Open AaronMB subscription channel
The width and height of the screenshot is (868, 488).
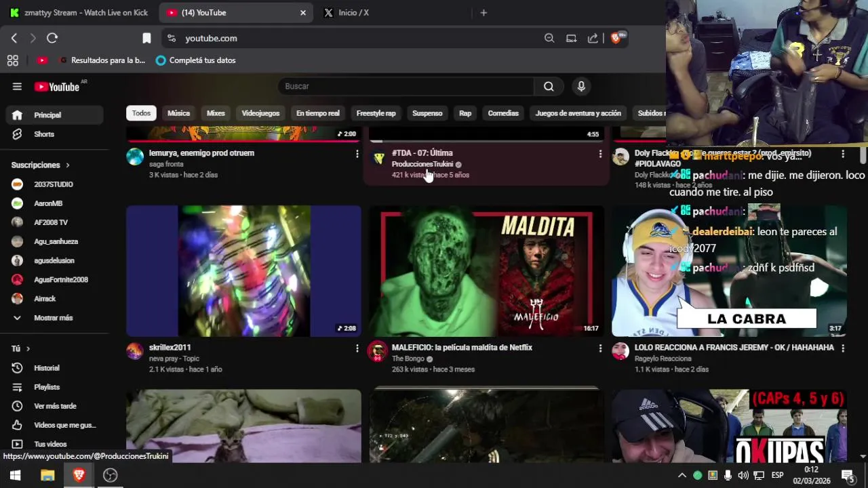coord(54,203)
